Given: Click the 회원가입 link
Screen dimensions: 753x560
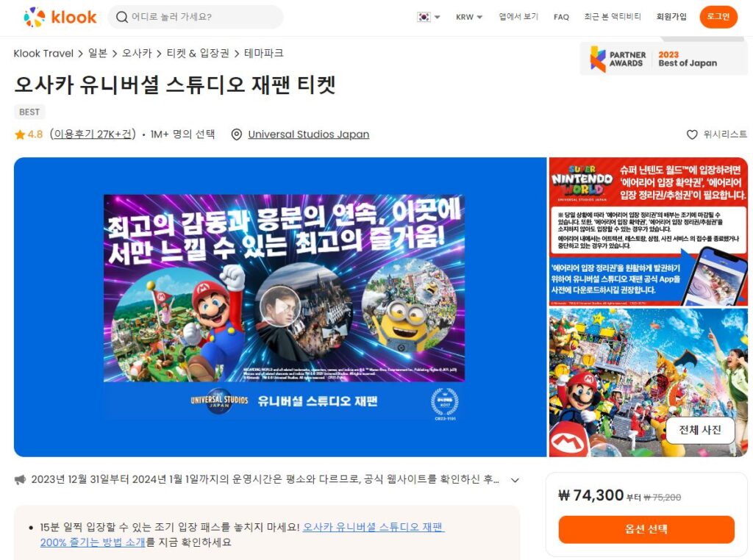Looking at the screenshot, I should click(671, 17).
